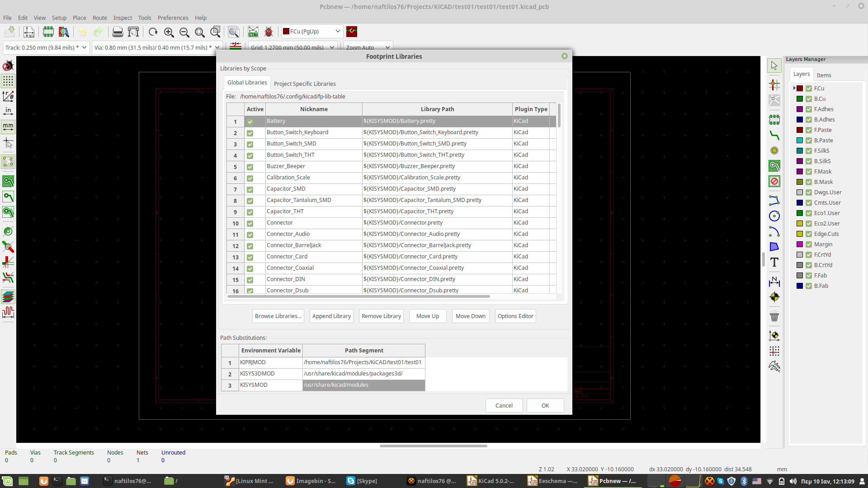Screen dimensions: 868x488
Task: Switch to Project Specific Libraries tab
Action: pyautogui.click(x=305, y=84)
